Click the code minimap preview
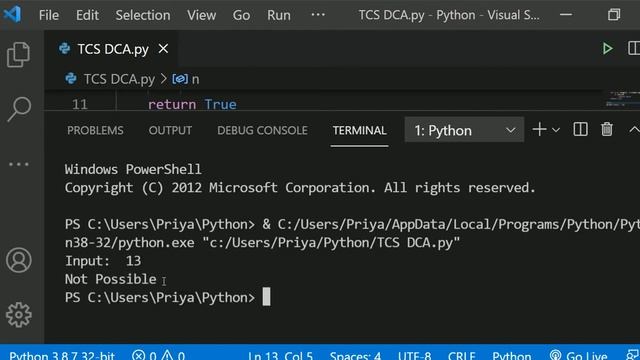Image resolution: width=640 pixels, height=360 pixels. click(622, 99)
